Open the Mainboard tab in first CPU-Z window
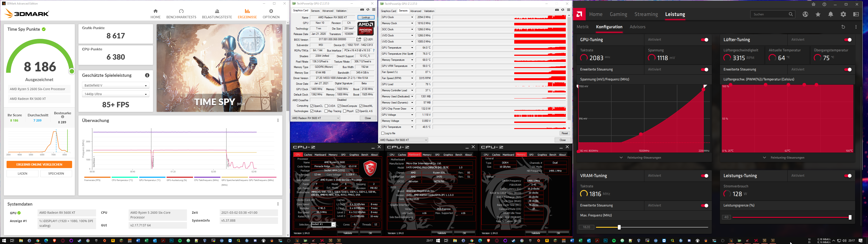 (320, 155)
